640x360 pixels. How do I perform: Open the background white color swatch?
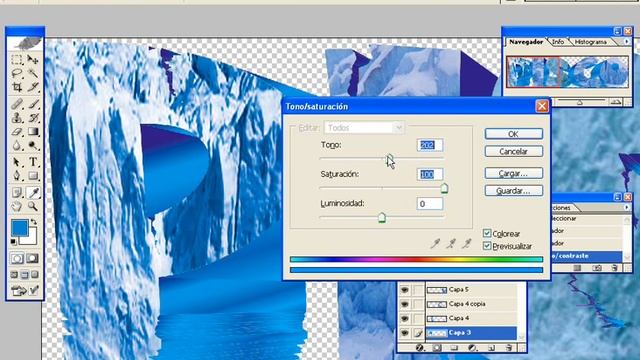pos(32,238)
